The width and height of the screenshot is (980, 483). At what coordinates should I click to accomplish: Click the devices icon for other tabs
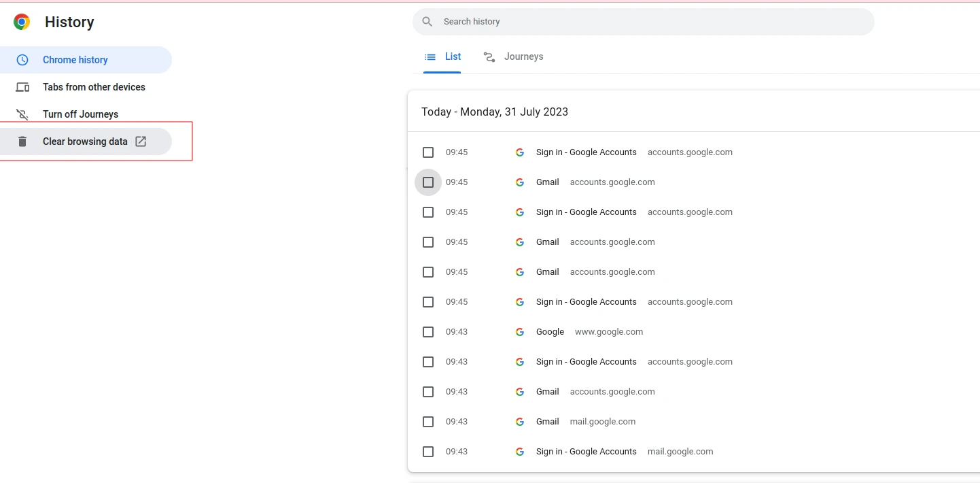(x=22, y=87)
